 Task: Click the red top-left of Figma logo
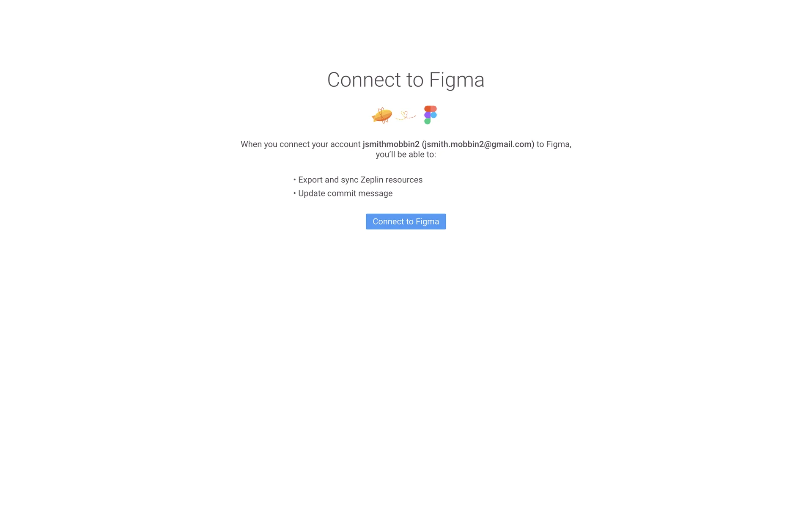(x=428, y=109)
